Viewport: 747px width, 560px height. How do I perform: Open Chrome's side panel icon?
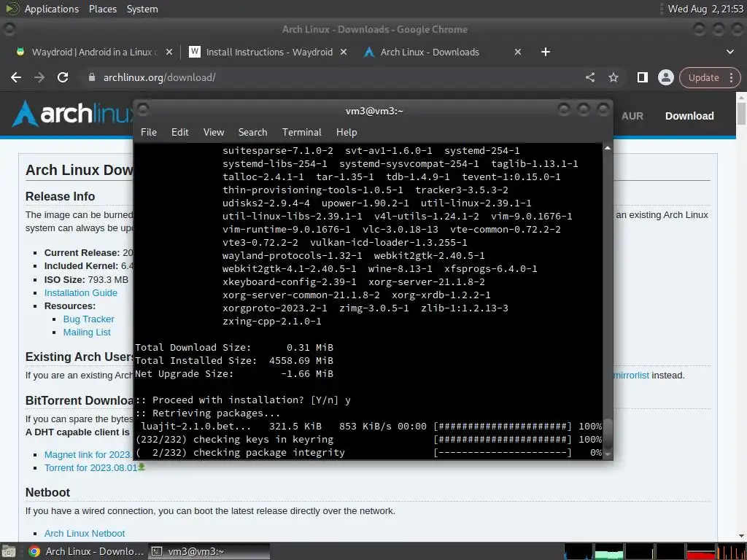(x=642, y=77)
